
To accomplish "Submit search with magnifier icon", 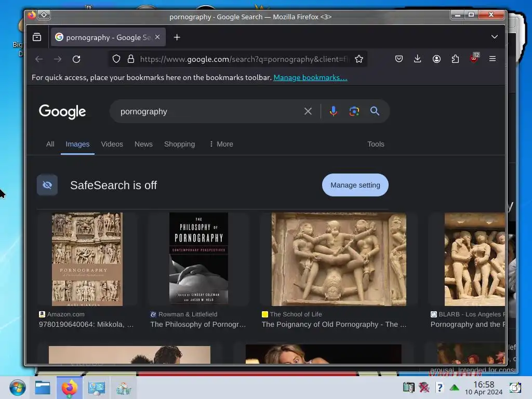I will pos(375,111).
